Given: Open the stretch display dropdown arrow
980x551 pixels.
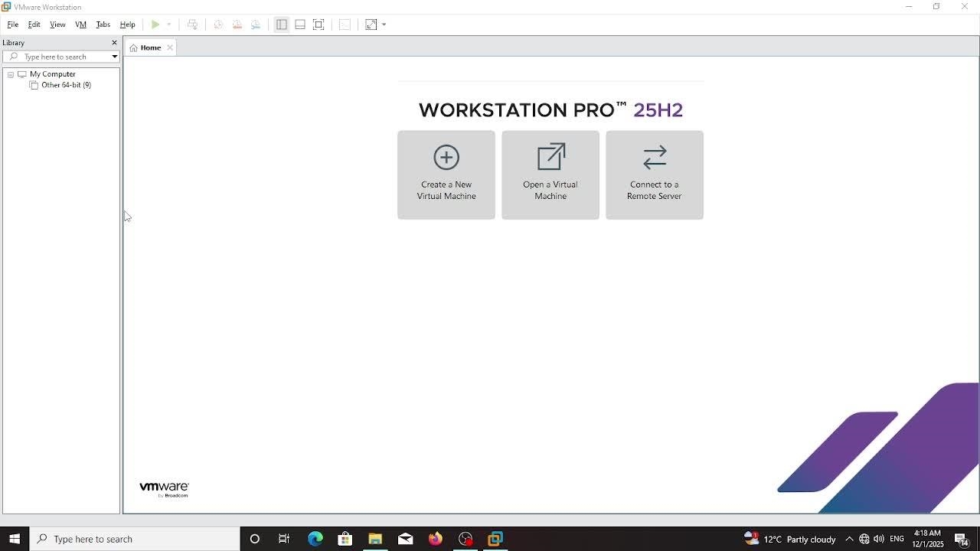Looking at the screenshot, I should (x=384, y=24).
